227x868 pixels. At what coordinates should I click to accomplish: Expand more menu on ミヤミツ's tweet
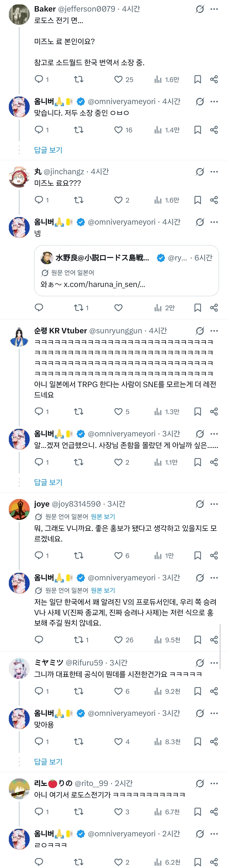pyautogui.click(x=214, y=663)
